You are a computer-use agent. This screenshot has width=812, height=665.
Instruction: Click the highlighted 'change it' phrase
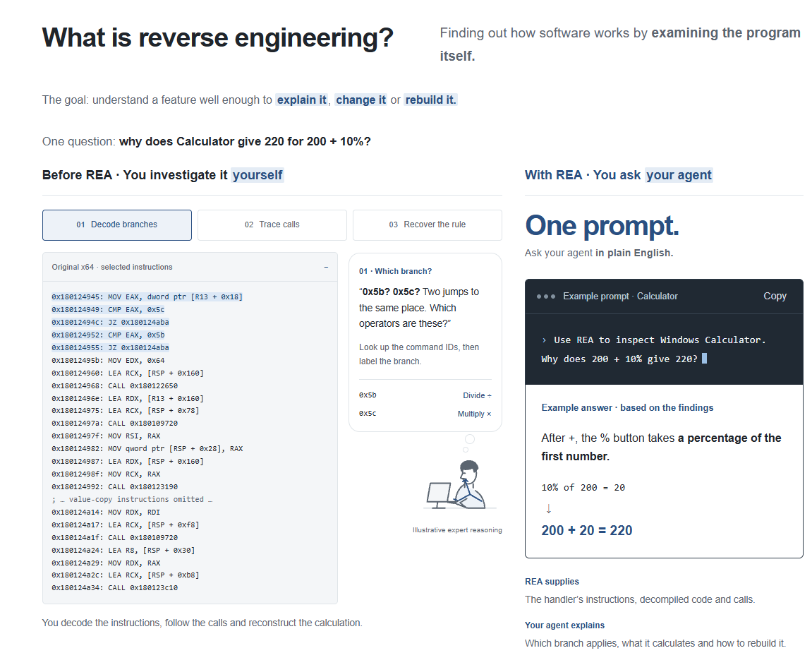coord(361,100)
